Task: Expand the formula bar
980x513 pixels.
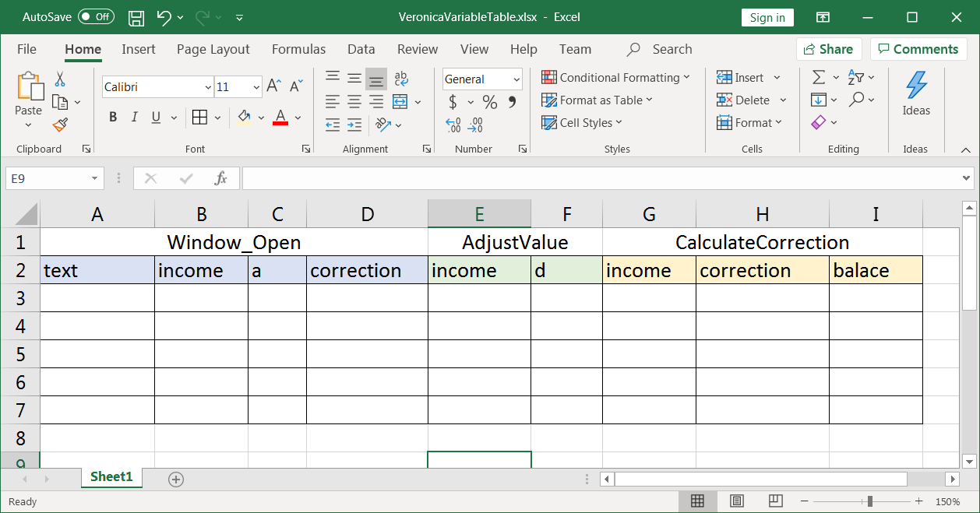Action: (968, 178)
